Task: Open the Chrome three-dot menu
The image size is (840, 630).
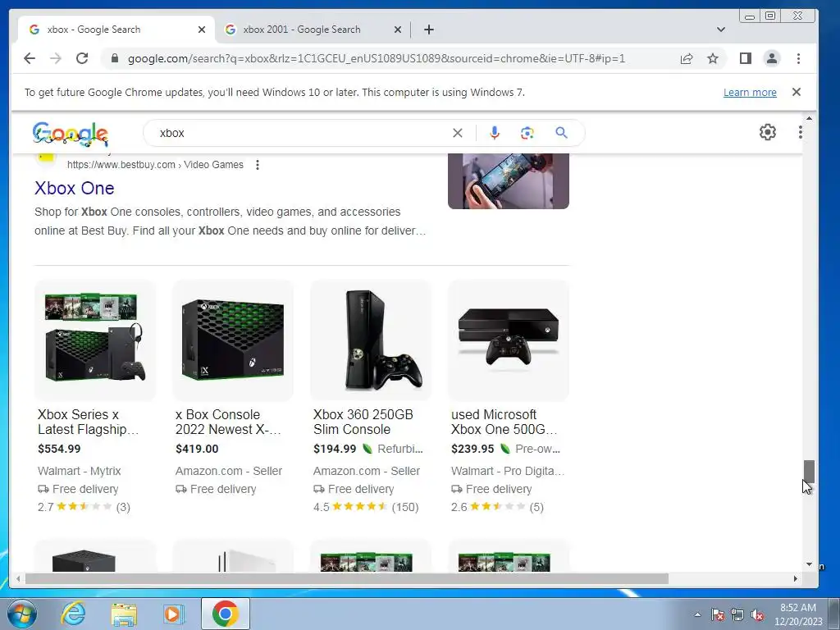Action: coord(798,58)
